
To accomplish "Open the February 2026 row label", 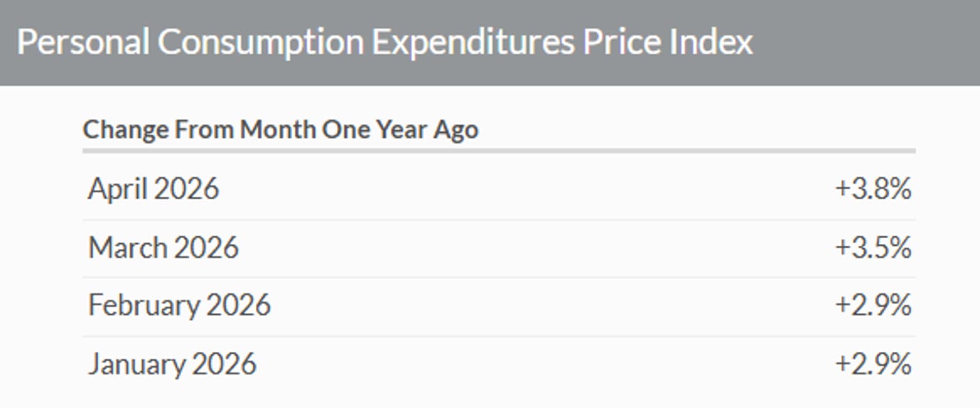I will (x=179, y=305).
